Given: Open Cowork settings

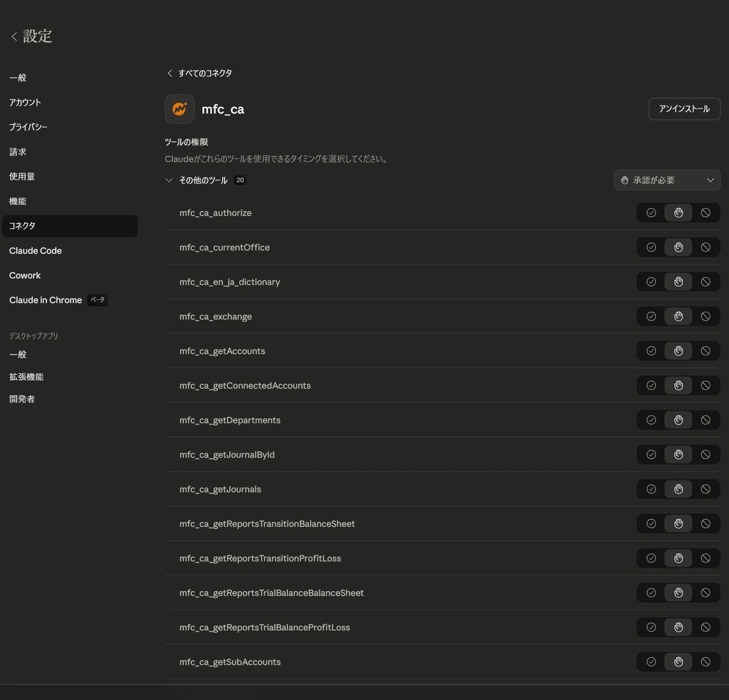Looking at the screenshot, I should coord(25,276).
